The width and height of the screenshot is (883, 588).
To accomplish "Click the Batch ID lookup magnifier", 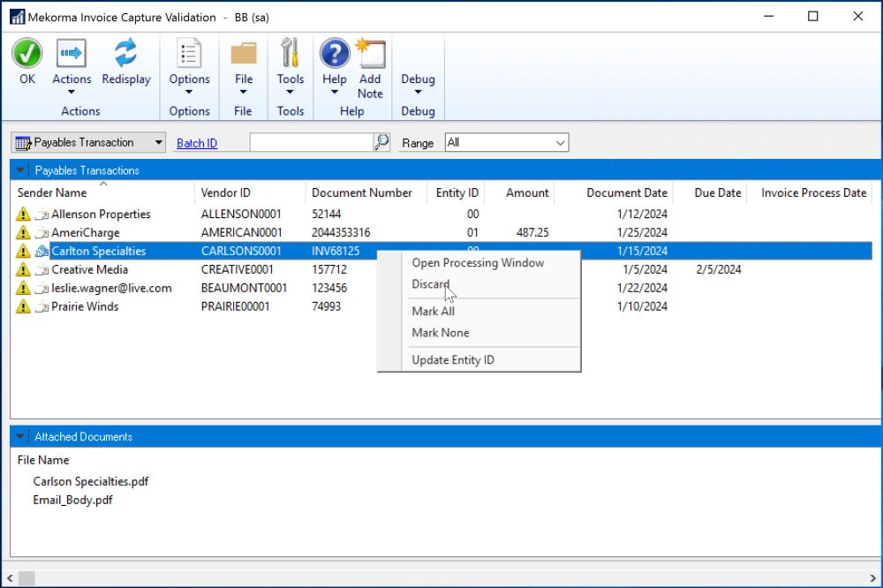I will pos(381,142).
